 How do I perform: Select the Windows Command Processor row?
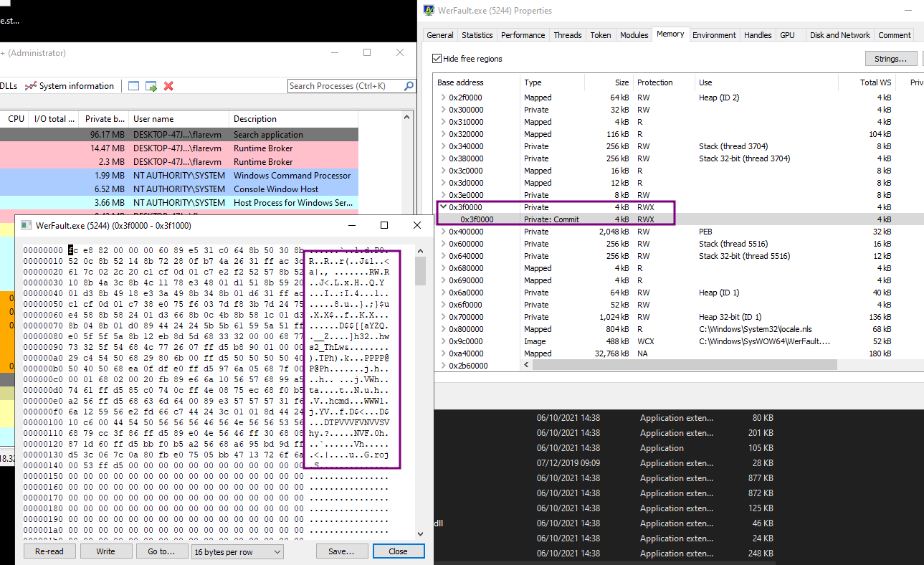pyautogui.click(x=179, y=176)
